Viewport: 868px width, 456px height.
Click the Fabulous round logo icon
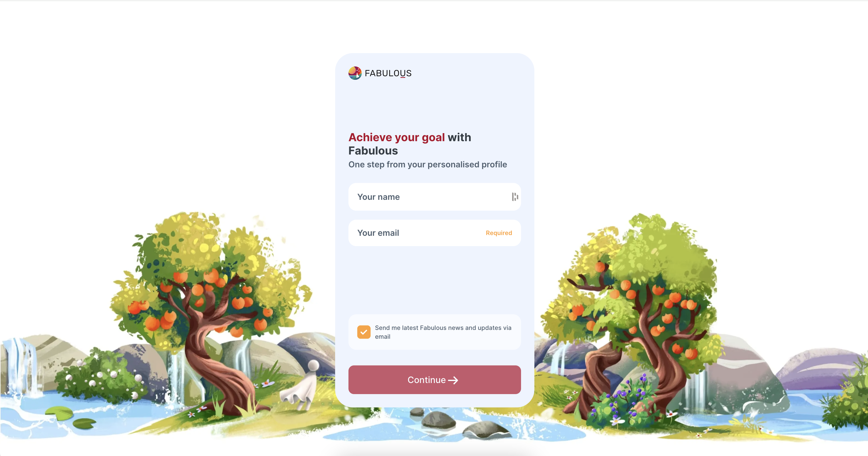pyautogui.click(x=355, y=73)
